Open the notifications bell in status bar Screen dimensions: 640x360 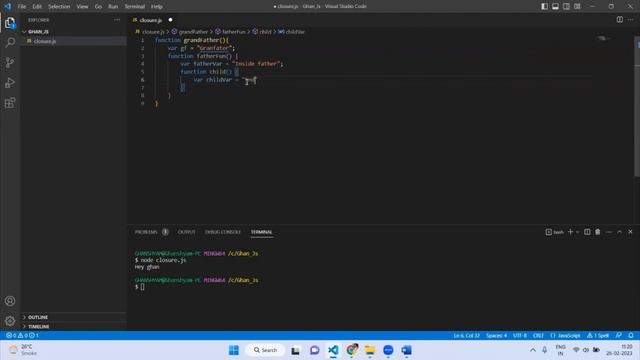(631, 336)
